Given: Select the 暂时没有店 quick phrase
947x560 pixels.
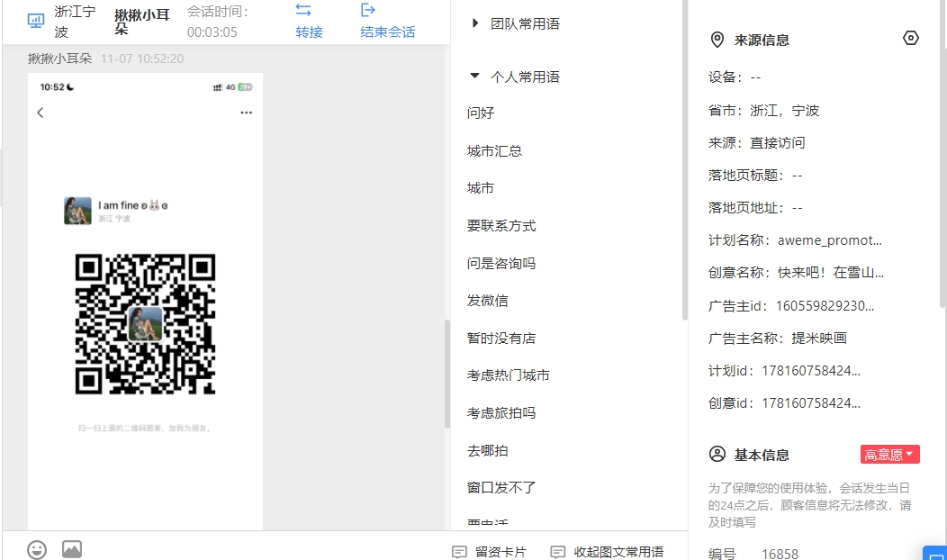Looking at the screenshot, I should point(501,339).
